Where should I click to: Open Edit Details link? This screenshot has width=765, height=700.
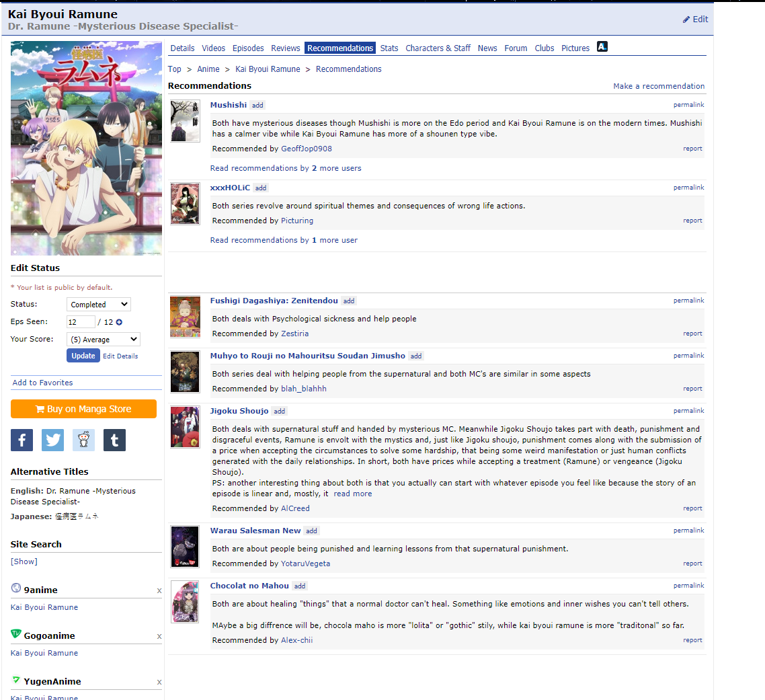(x=120, y=356)
